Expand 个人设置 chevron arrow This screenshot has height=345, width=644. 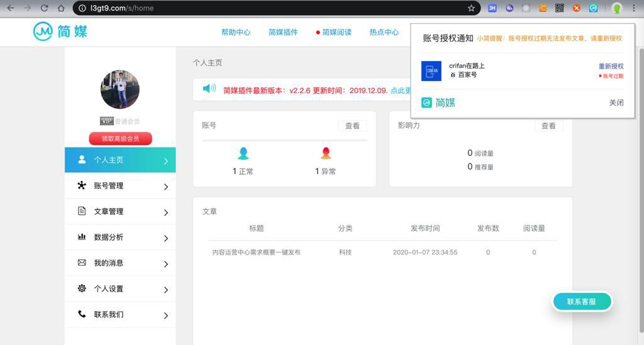tap(166, 290)
